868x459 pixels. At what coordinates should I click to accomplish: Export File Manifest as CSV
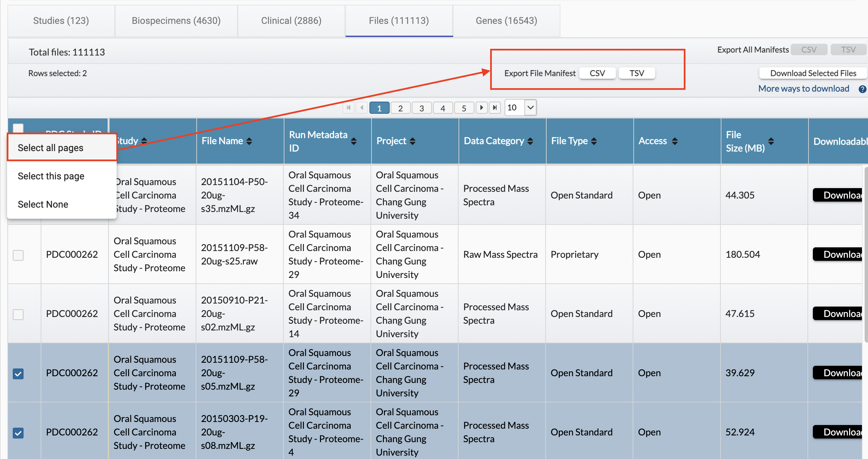coord(597,73)
